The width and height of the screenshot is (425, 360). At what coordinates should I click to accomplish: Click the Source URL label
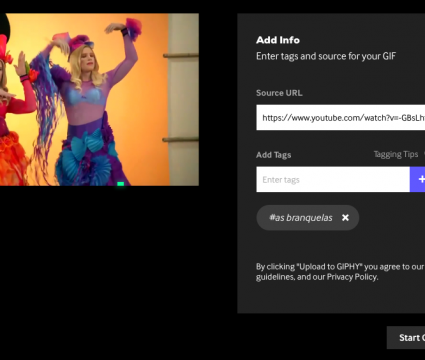point(279,93)
